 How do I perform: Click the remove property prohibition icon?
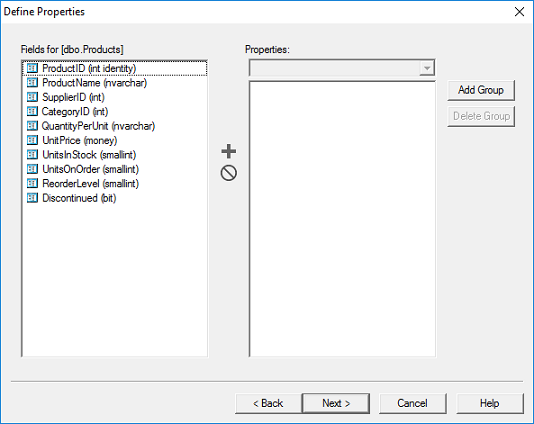229,173
